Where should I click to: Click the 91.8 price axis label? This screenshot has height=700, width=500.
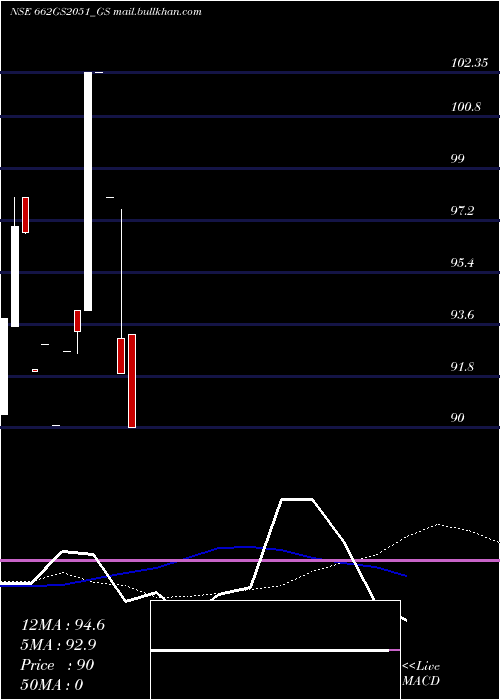462,367
